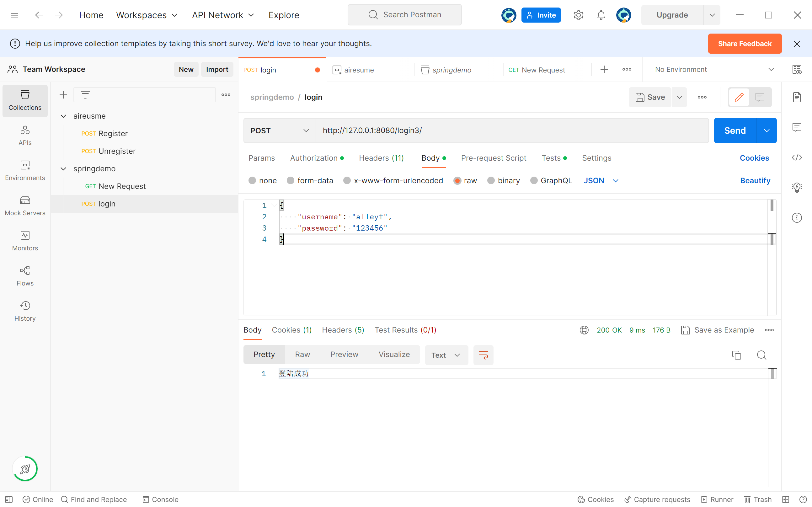Copy the response body with copy icon
This screenshot has height=507, width=812.
736,355
